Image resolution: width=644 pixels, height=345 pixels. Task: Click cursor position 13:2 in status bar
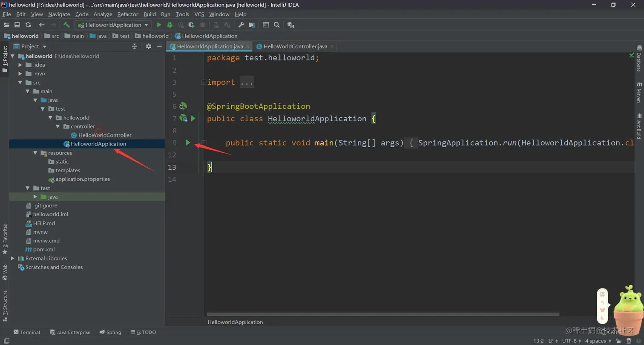tap(538, 341)
